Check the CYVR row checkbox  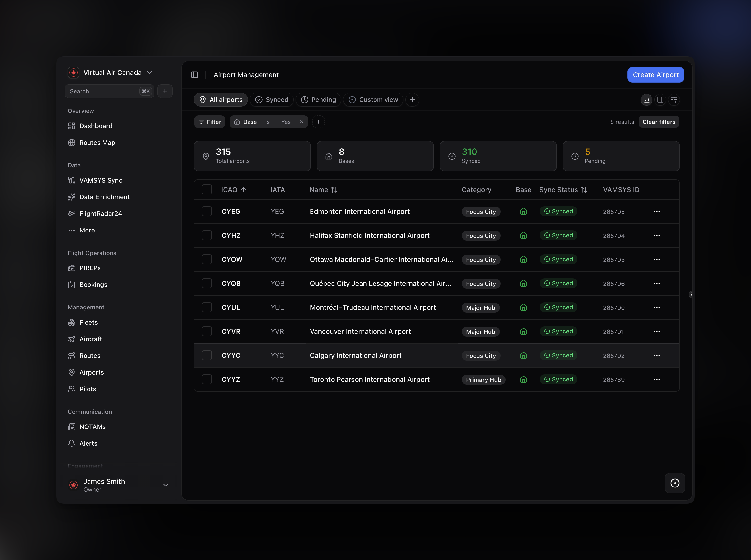[207, 331]
